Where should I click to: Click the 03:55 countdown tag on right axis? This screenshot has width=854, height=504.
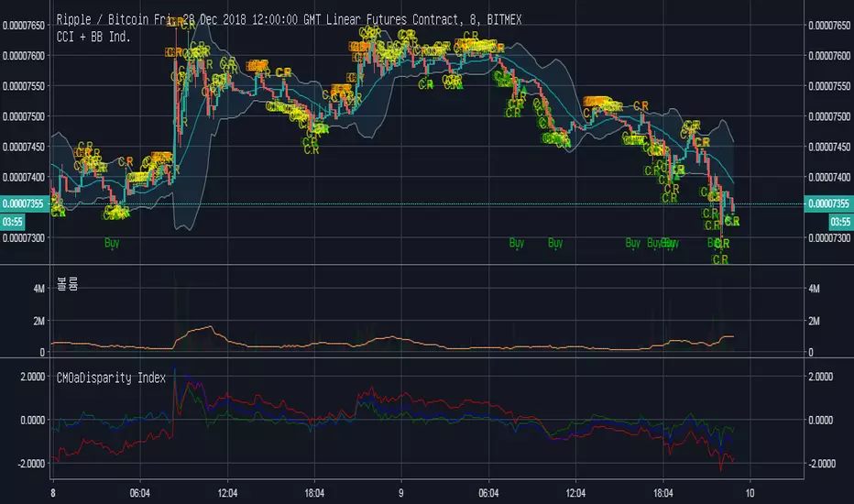[839, 221]
